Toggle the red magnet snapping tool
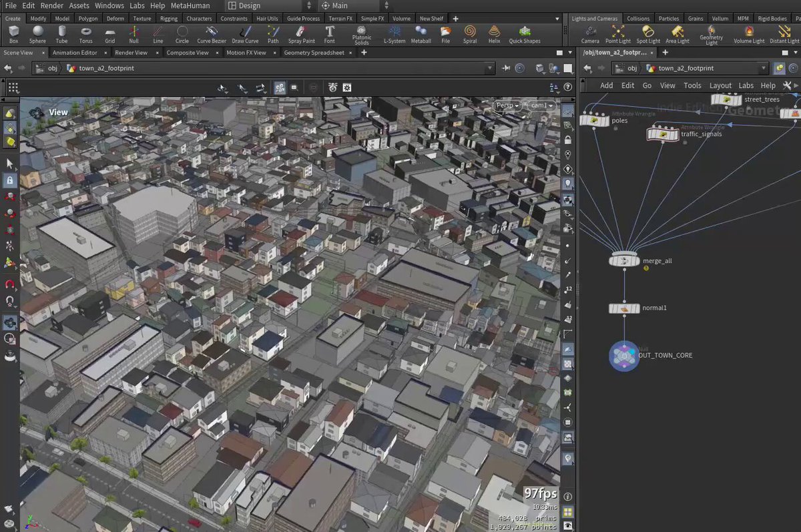The height and width of the screenshot is (532, 801). click(x=10, y=284)
